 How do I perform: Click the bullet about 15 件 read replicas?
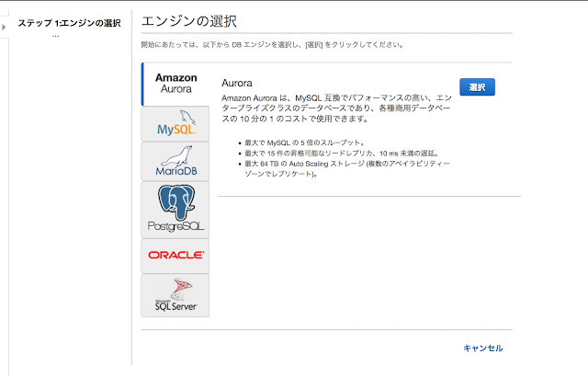click(342, 154)
